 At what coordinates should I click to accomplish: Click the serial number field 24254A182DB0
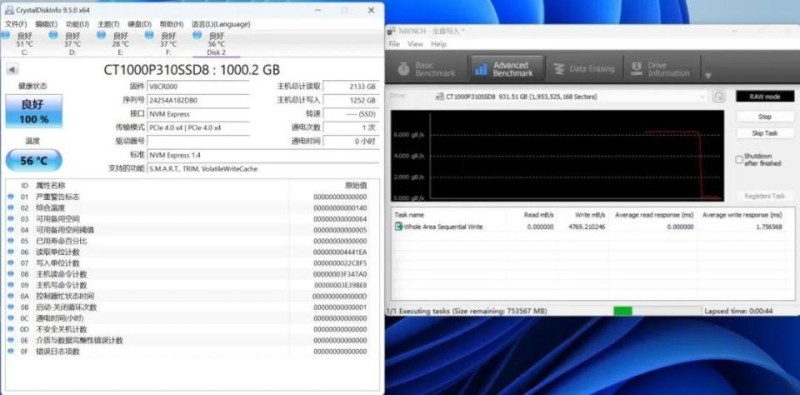coord(198,101)
